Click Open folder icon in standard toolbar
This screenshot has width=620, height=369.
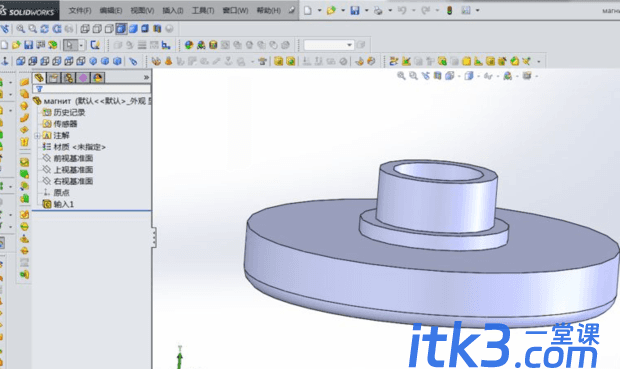[16, 45]
